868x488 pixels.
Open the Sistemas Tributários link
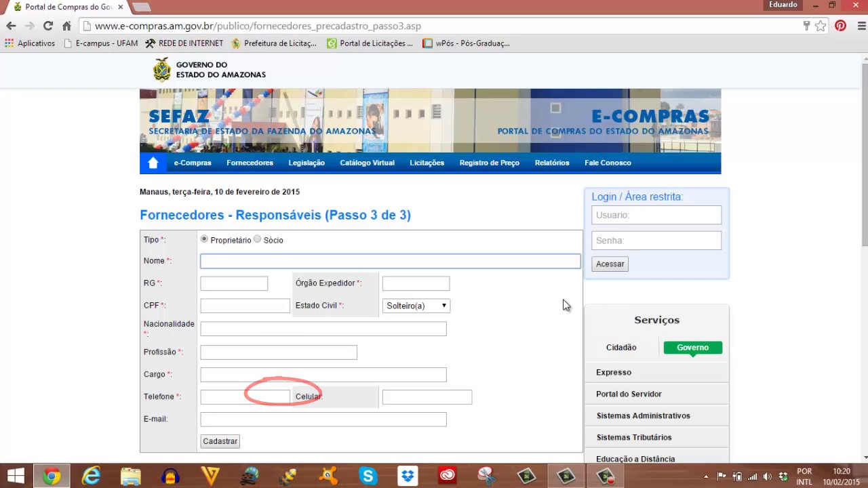(634, 437)
